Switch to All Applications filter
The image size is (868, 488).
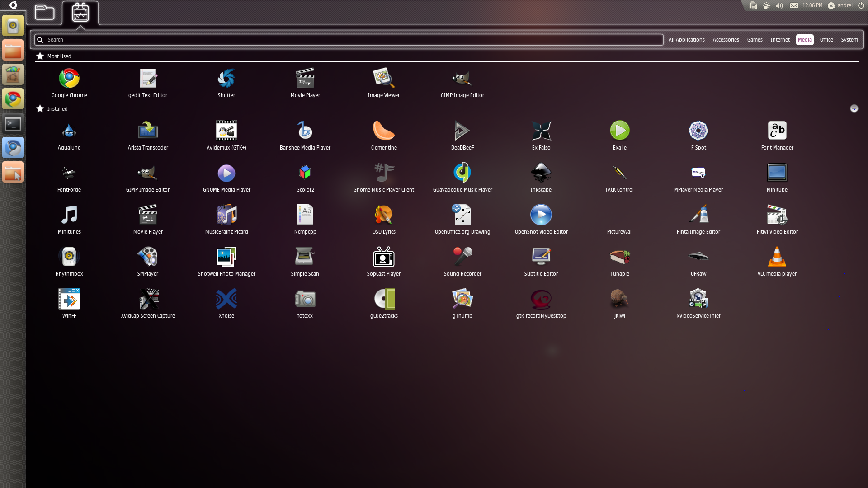tap(686, 40)
